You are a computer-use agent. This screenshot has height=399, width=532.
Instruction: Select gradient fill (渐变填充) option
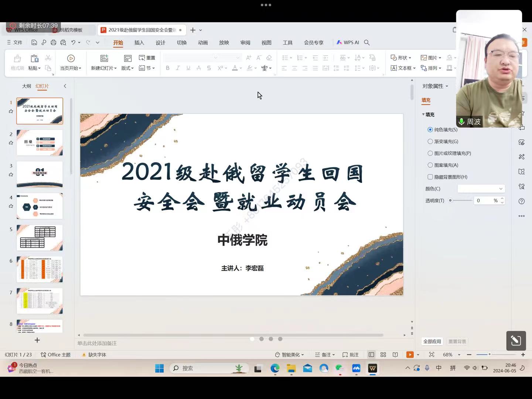[x=430, y=141]
